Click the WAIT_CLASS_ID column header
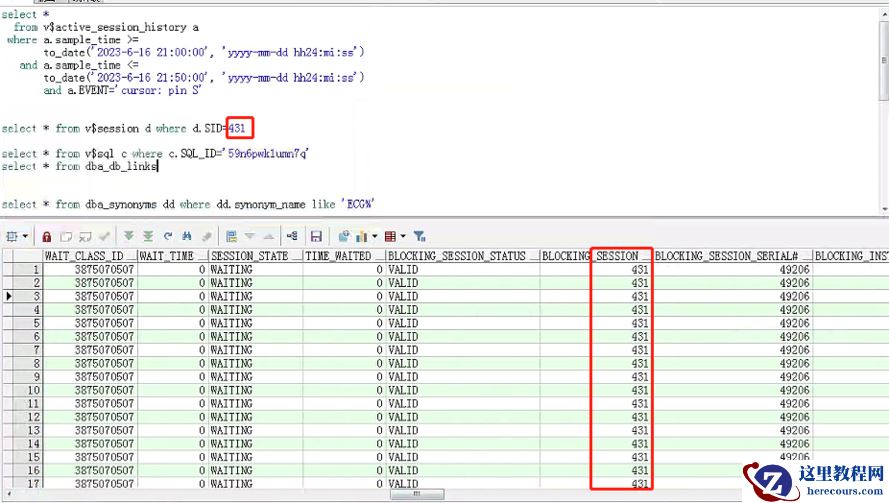Screen dimensions: 889x503 (88, 256)
